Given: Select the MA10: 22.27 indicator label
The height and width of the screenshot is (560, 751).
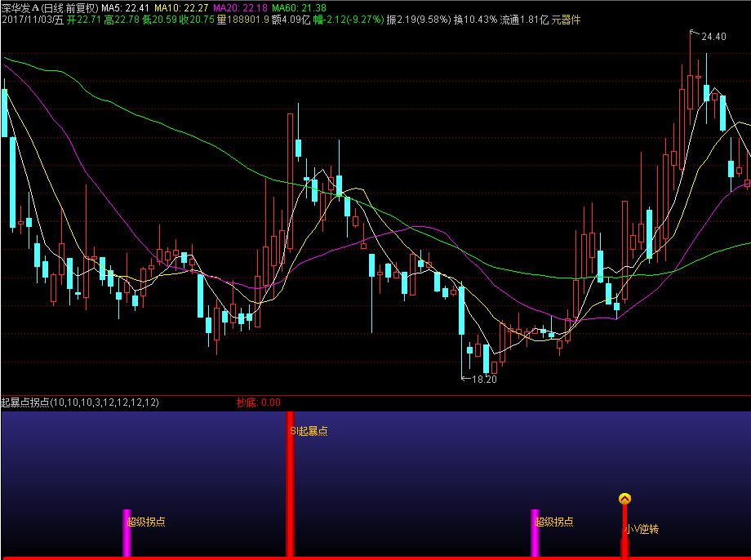Looking at the screenshot, I should pyautogui.click(x=181, y=7).
